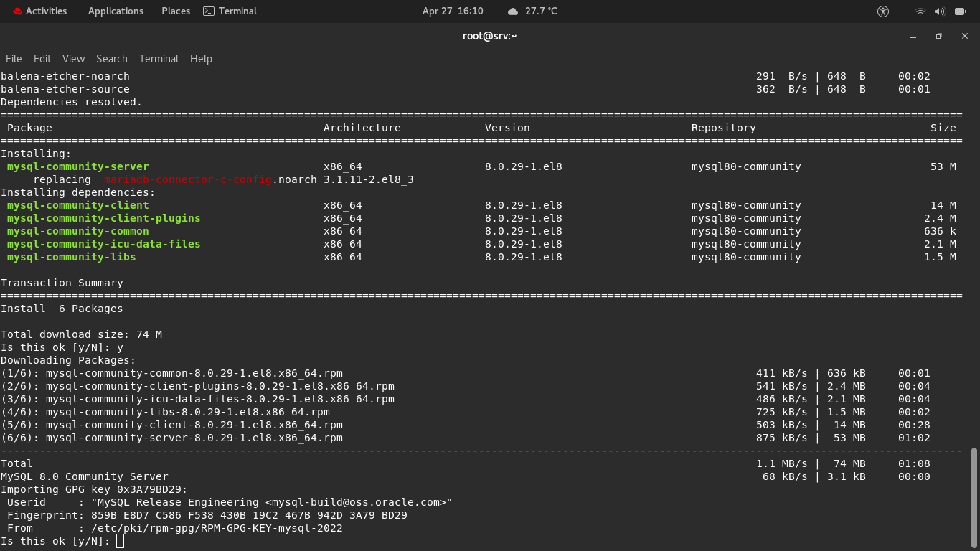
Task: Click the Size column header
Action: click(943, 128)
